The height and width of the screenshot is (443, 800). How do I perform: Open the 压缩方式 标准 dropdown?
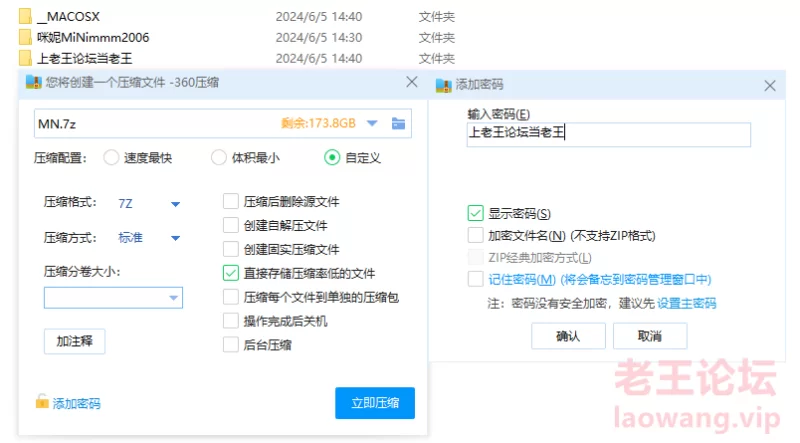pyautogui.click(x=175, y=238)
